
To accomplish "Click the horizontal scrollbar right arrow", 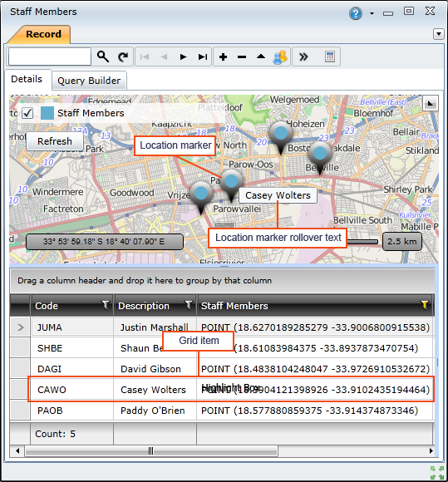I will pos(431,451).
